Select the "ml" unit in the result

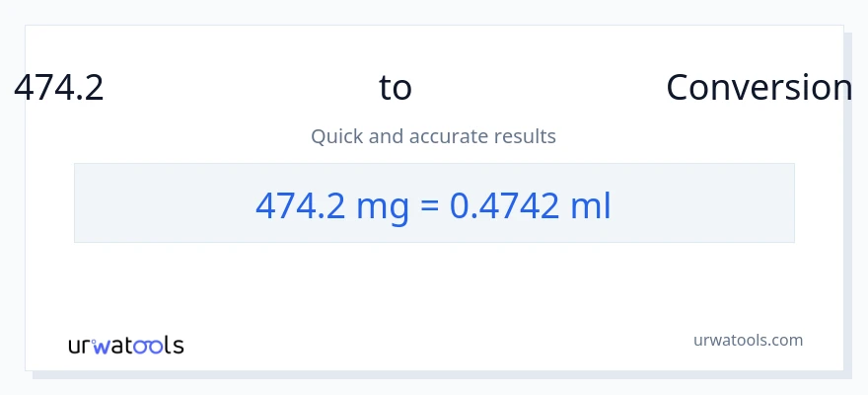(x=592, y=204)
